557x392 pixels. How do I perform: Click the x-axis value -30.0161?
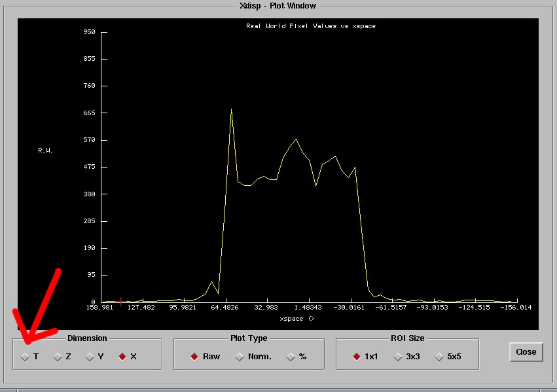pyautogui.click(x=349, y=308)
